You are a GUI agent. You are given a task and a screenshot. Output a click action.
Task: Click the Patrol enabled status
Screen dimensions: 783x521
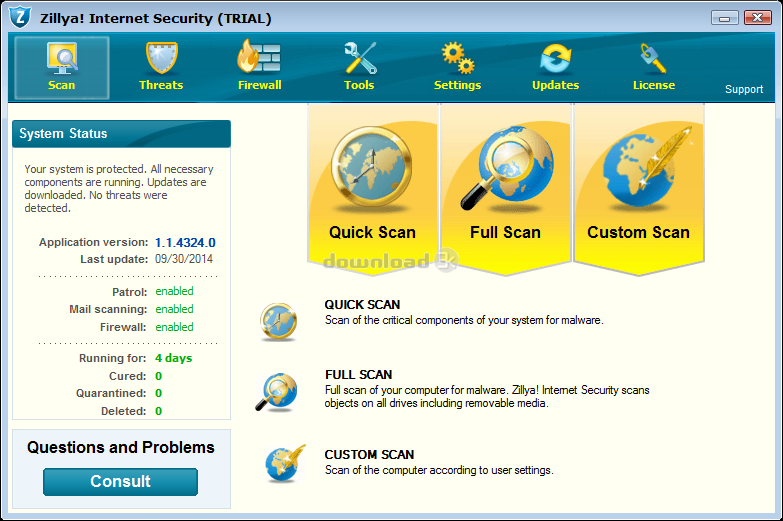(x=174, y=291)
